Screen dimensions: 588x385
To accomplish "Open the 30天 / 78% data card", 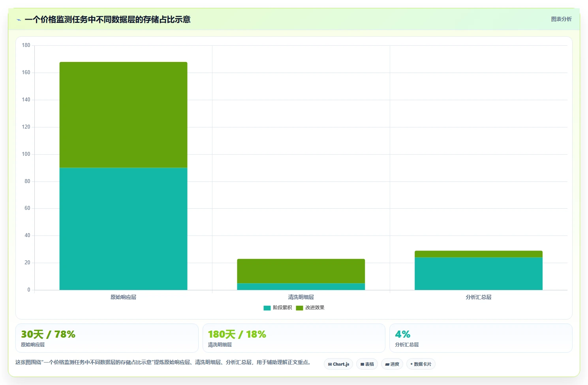I will 107,338.
